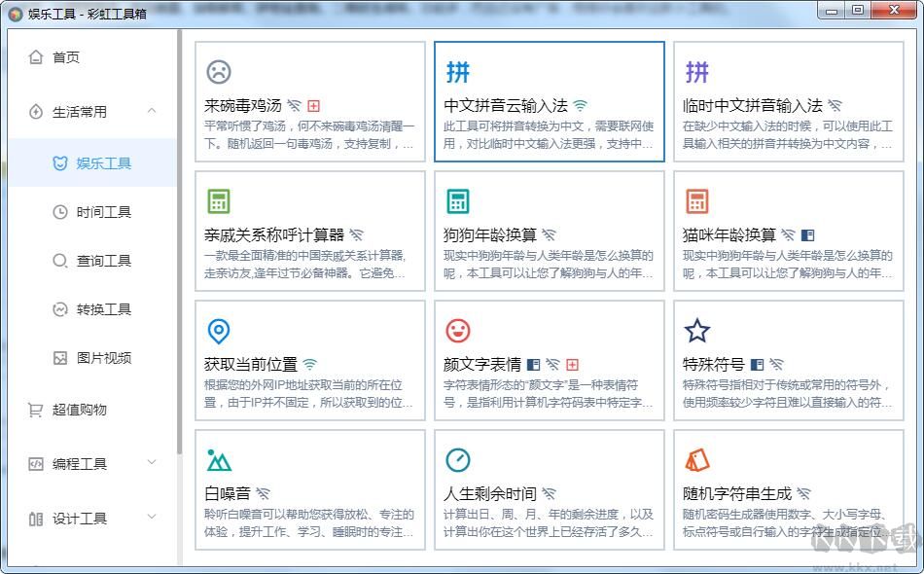Select the star icon for 特殊符号
Viewport: 924px width, 574px height.
(x=697, y=331)
